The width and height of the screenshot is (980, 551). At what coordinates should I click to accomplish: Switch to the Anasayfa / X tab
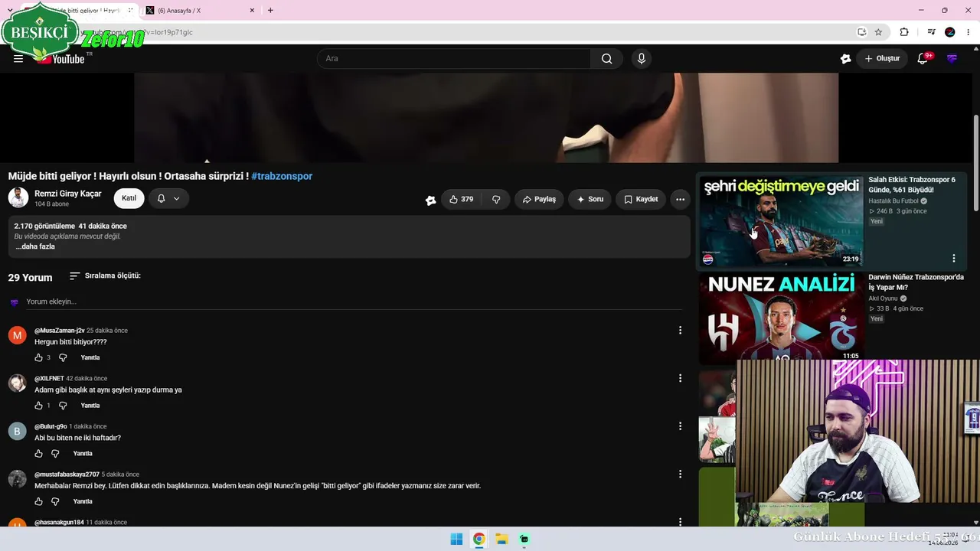pos(199,11)
